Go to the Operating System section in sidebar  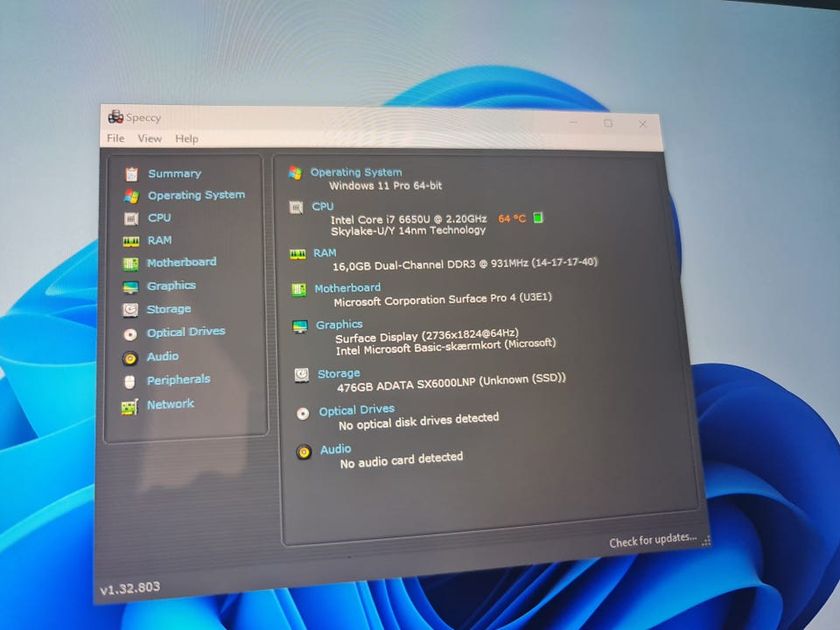pos(197,195)
